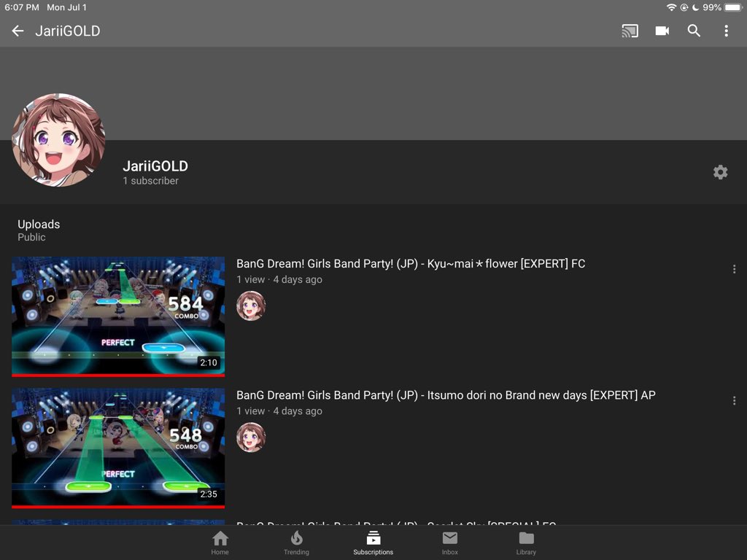The image size is (747, 560).
Task: Tap the red progress bar of 2:10 video
Action: coord(118,376)
